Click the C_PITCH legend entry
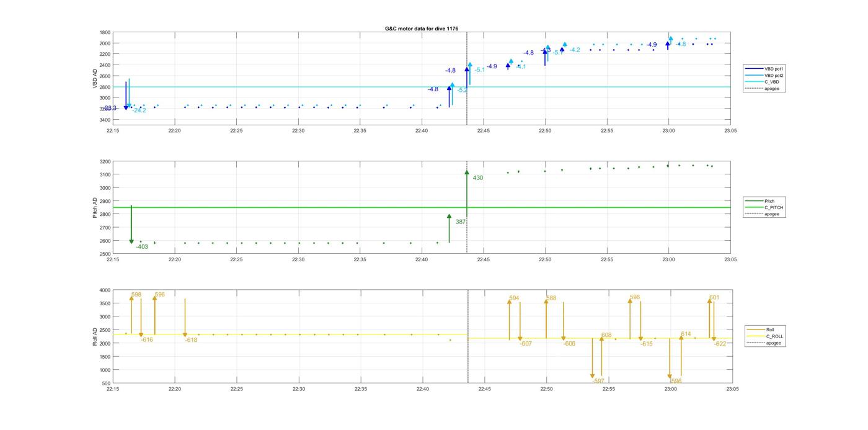This screenshot has height=430, width=868. 764,207
